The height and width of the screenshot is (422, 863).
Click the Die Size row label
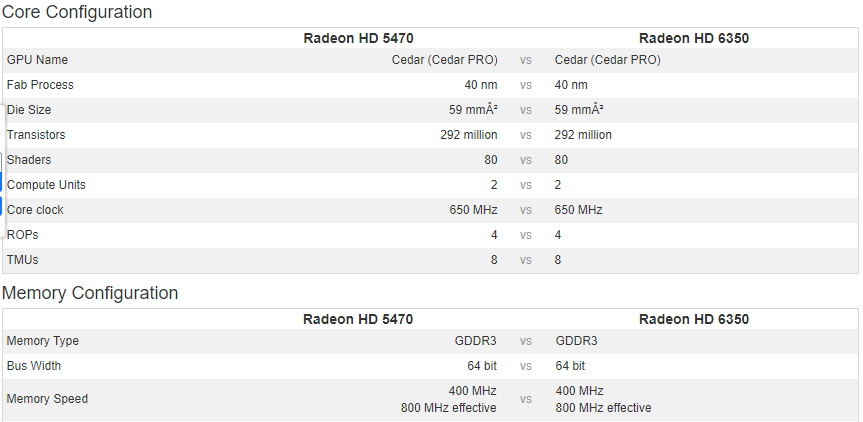[29, 110]
